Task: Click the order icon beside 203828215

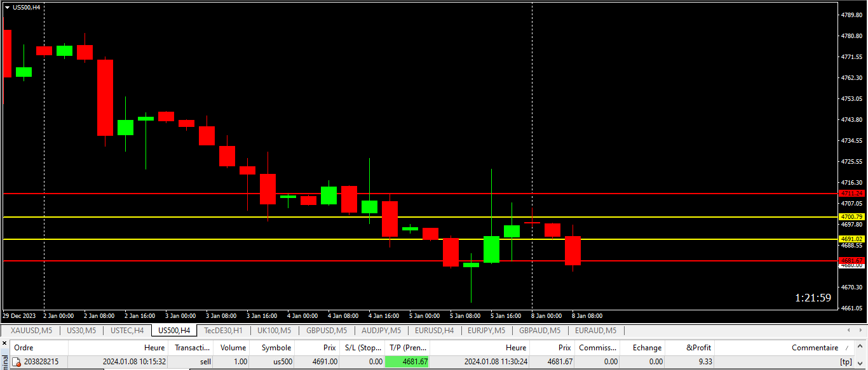Action: (x=17, y=362)
